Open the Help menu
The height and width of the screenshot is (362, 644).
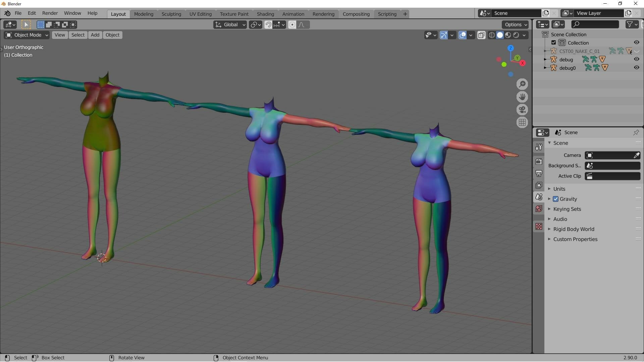[92, 13]
